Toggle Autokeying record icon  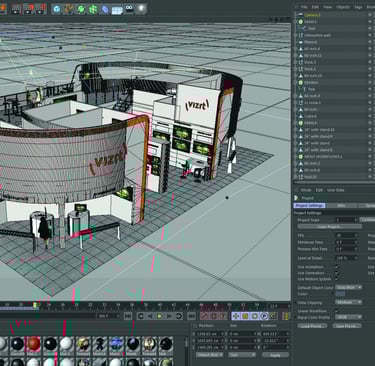pyautogui.click(x=214, y=316)
